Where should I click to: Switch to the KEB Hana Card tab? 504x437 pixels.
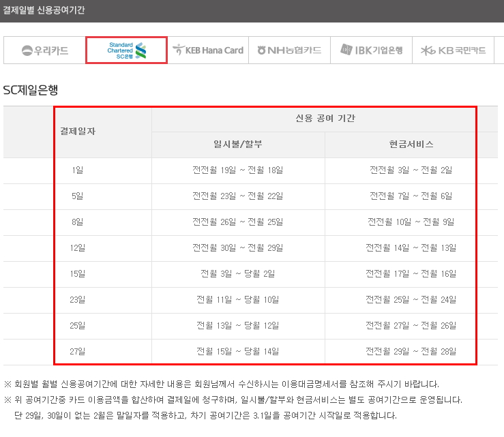coord(208,50)
